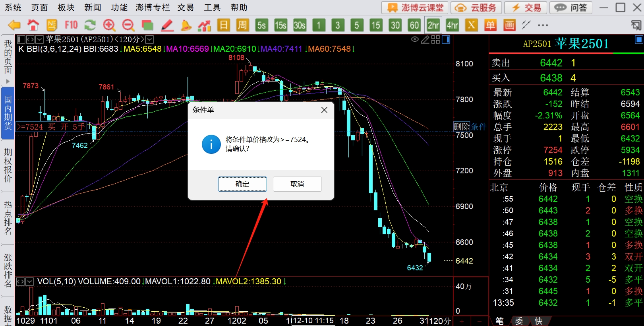Switch to weekly K-line 周 period
644x326 pixels.
coord(242,25)
